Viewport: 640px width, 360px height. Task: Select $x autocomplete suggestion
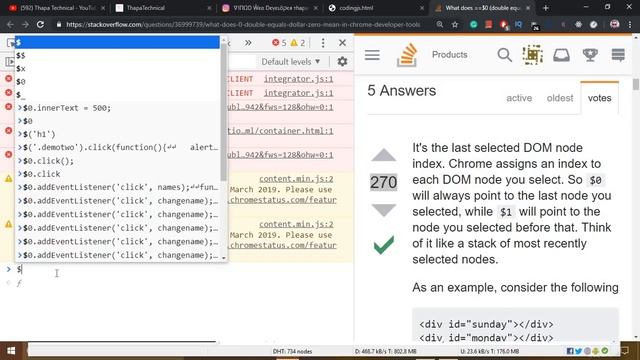118,69
